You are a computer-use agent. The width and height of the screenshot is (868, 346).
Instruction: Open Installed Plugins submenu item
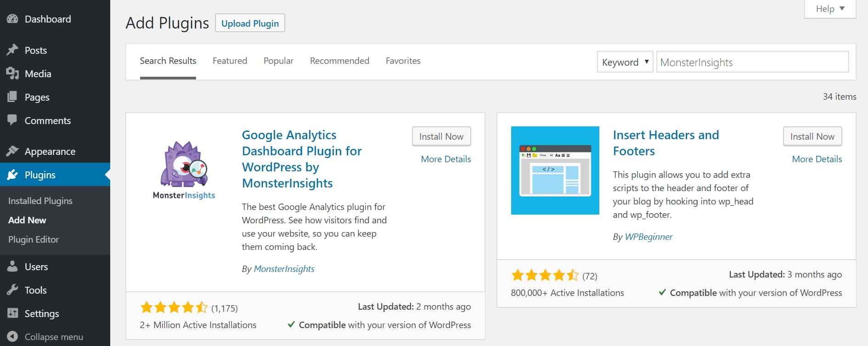[x=40, y=201]
